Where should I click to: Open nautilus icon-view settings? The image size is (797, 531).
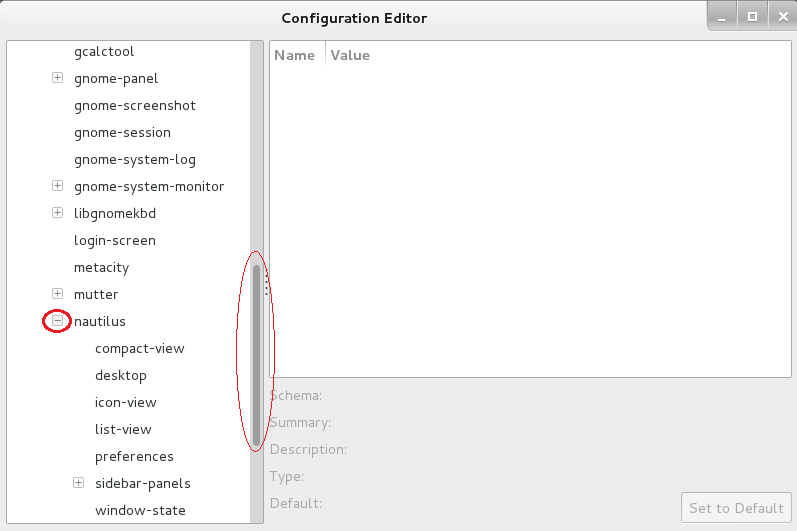126,402
